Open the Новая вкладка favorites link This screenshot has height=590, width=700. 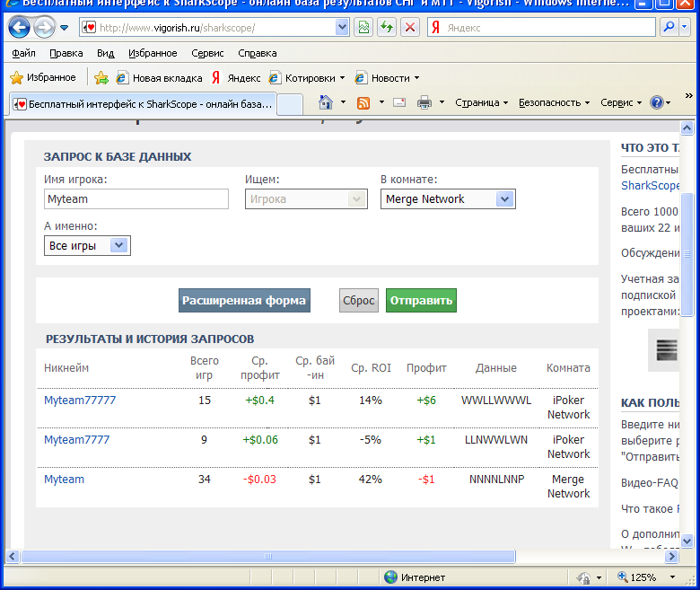pyautogui.click(x=159, y=78)
